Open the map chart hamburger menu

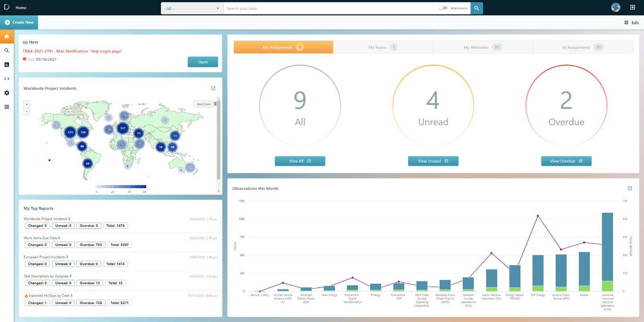pyautogui.click(x=215, y=104)
